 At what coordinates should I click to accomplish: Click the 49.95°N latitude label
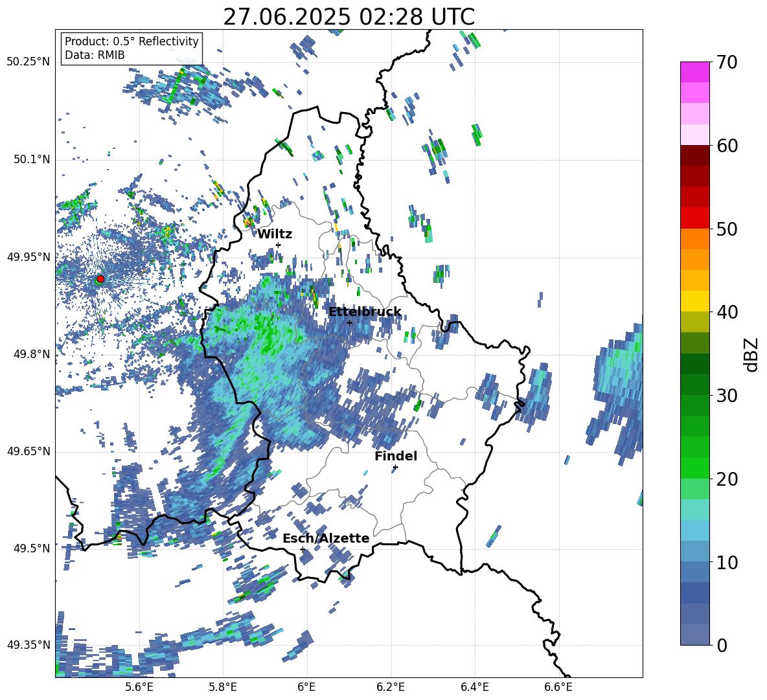coord(29,256)
